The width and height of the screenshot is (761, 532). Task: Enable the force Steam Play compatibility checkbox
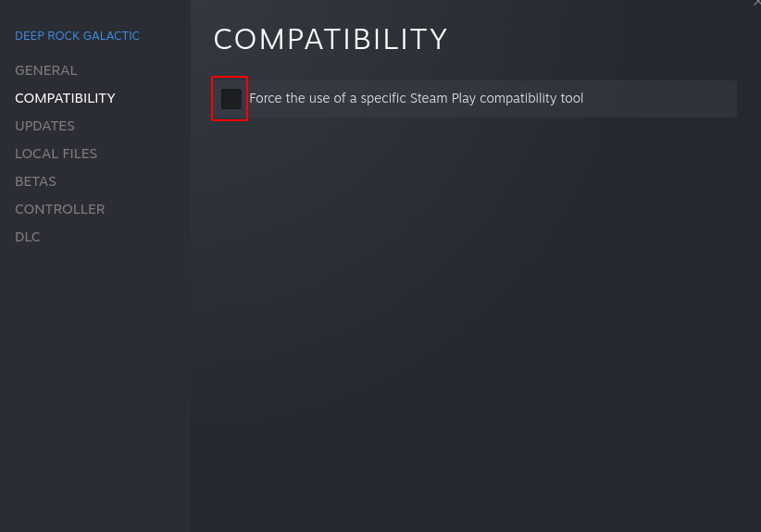pos(231,99)
